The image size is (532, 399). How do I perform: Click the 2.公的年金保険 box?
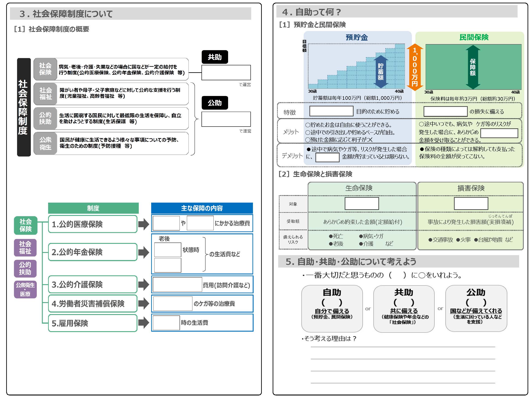(x=93, y=252)
